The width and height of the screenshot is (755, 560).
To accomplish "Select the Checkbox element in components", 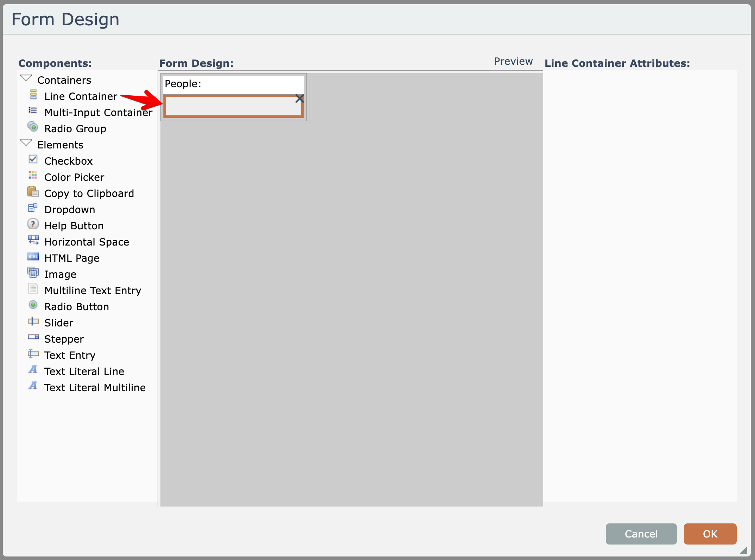I will (68, 161).
